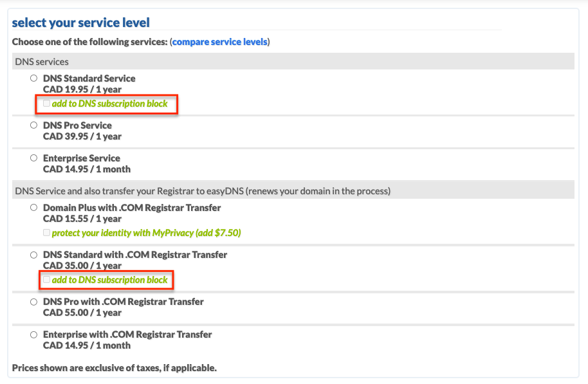Viewport: 588px width, 384px height.
Task: Click the DNS Pro with .COM Registrar Transfer label
Action: coord(123,302)
